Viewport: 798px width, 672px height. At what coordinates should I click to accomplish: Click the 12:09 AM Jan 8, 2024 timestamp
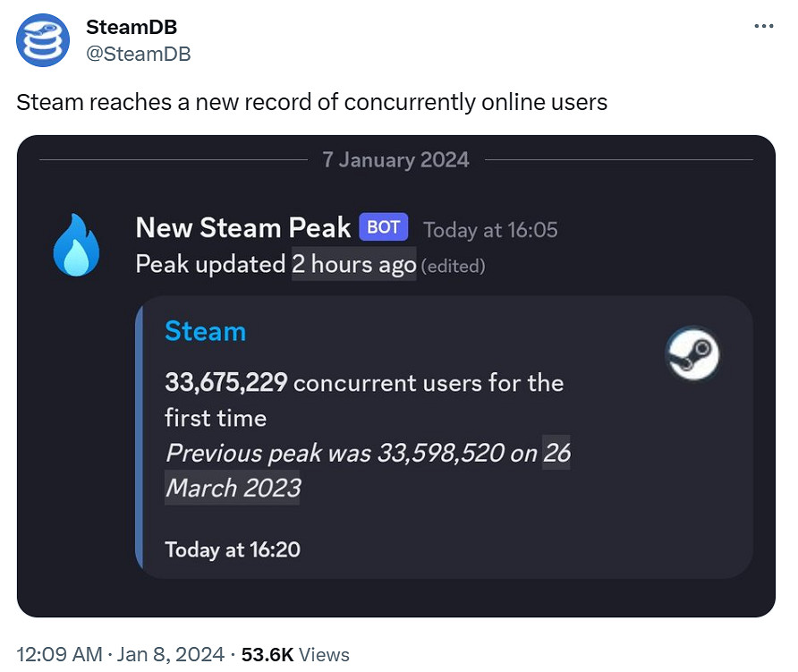point(121,655)
